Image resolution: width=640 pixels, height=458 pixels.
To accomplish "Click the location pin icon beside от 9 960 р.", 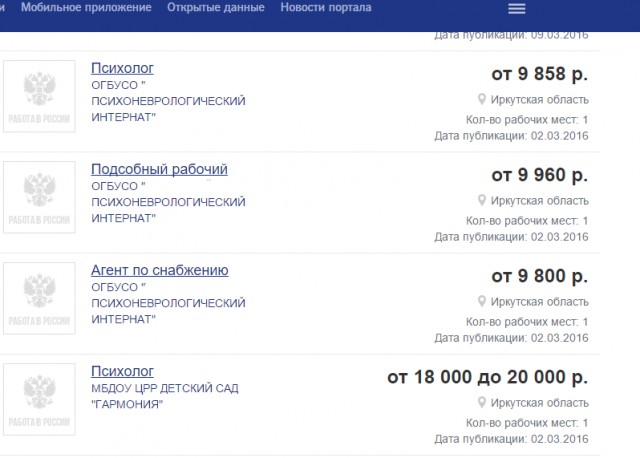I will [482, 200].
